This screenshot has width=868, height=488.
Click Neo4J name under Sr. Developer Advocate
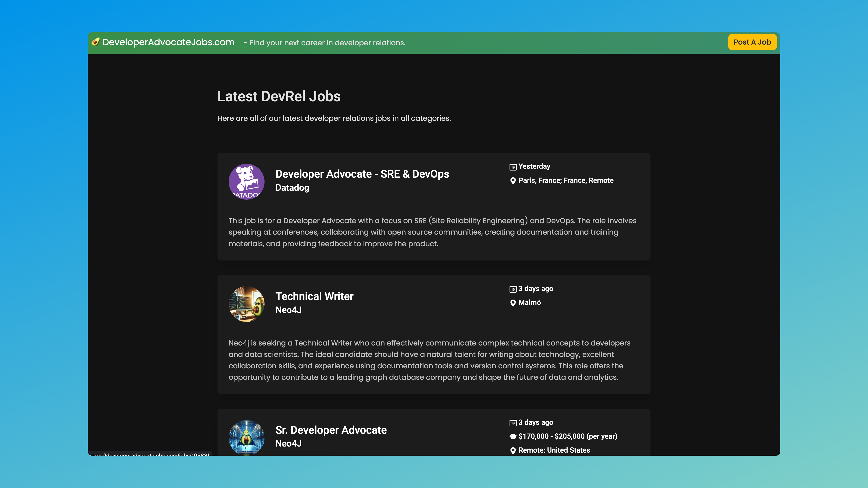click(289, 443)
